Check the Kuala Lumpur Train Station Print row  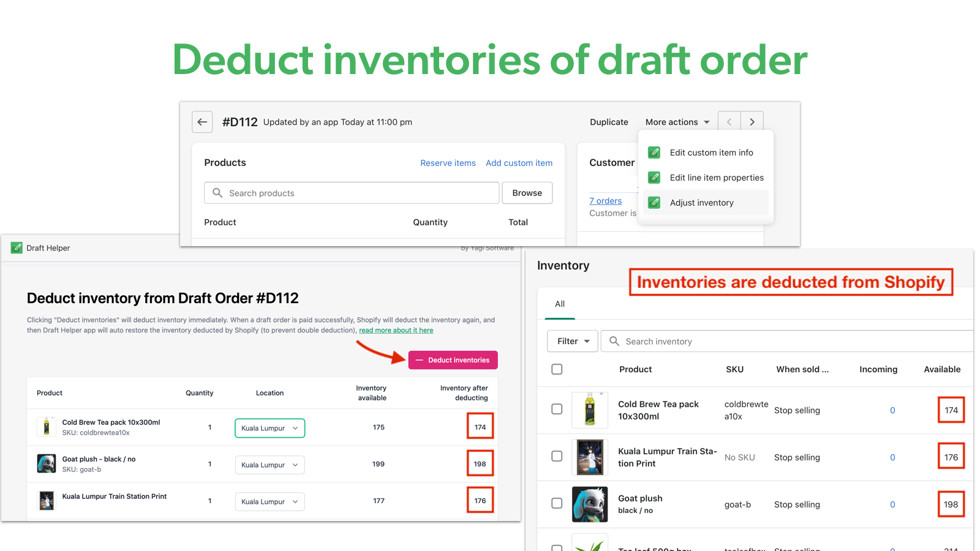tap(557, 456)
